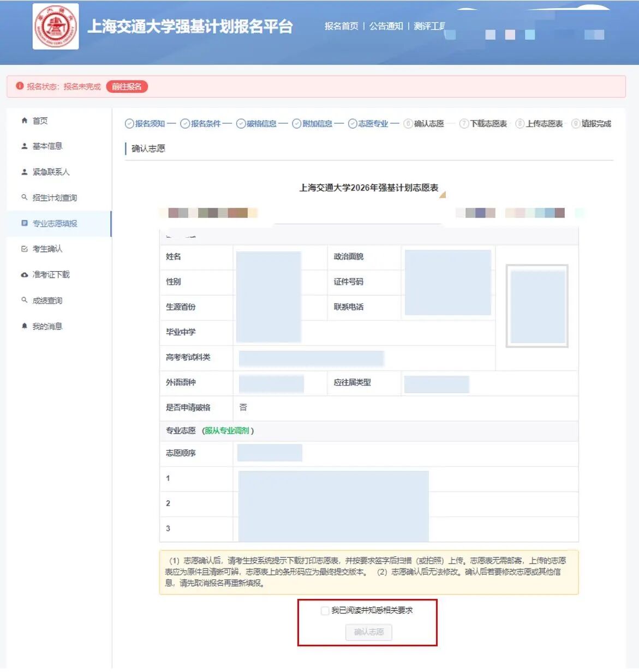
Task: Click the Shanghai Jiao Tong University logo
Action: pyautogui.click(x=56, y=26)
